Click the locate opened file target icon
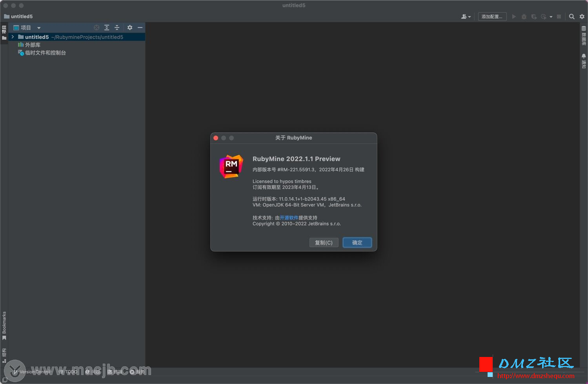588x384 pixels. [x=96, y=27]
